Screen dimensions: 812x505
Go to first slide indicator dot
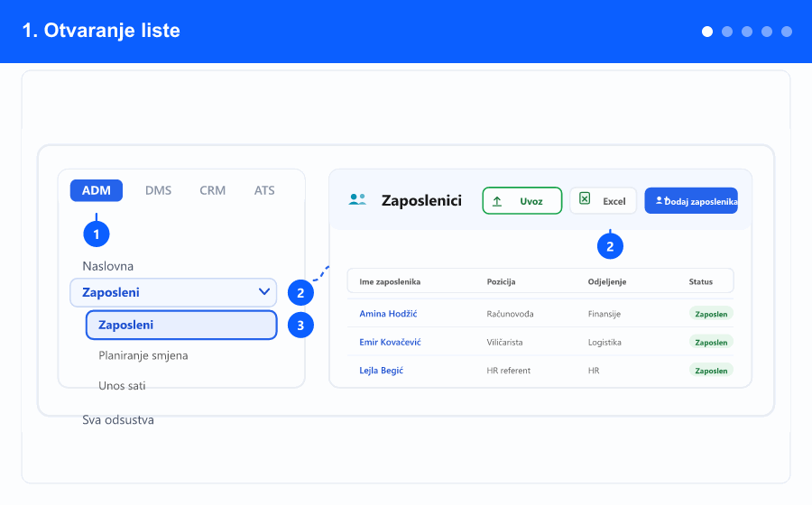tap(706, 32)
